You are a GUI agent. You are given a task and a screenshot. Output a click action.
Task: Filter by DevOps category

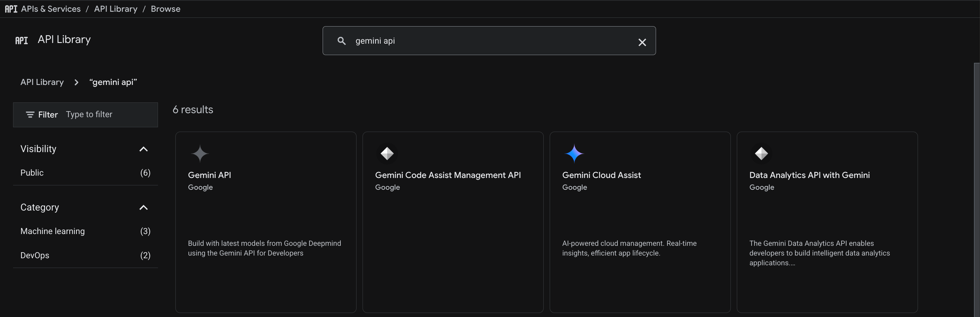[x=35, y=256]
